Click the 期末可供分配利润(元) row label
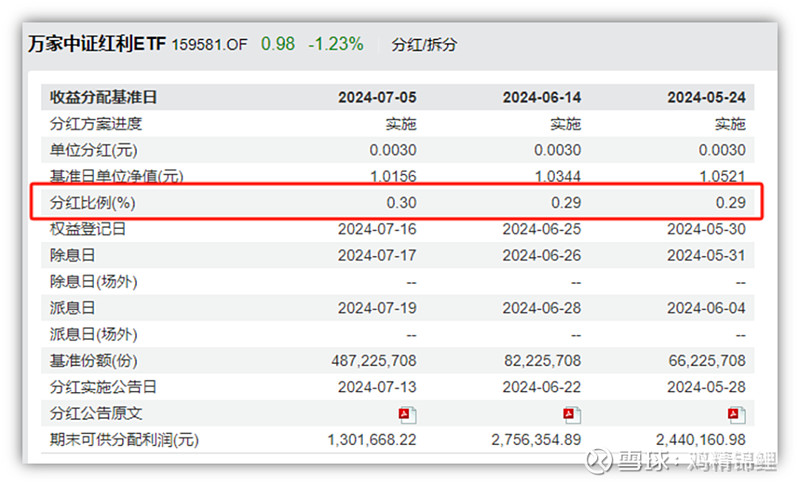The image size is (800, 486). pos(124,440)
